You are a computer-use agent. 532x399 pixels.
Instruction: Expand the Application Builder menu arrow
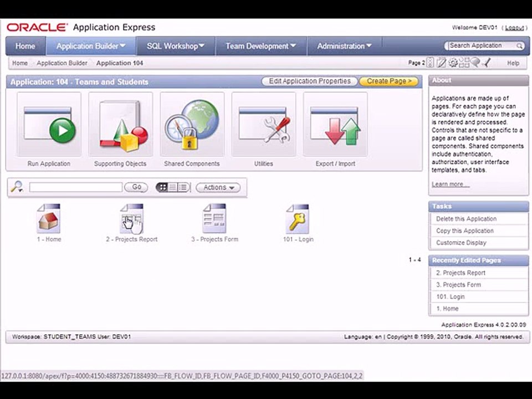coord(123,45)
